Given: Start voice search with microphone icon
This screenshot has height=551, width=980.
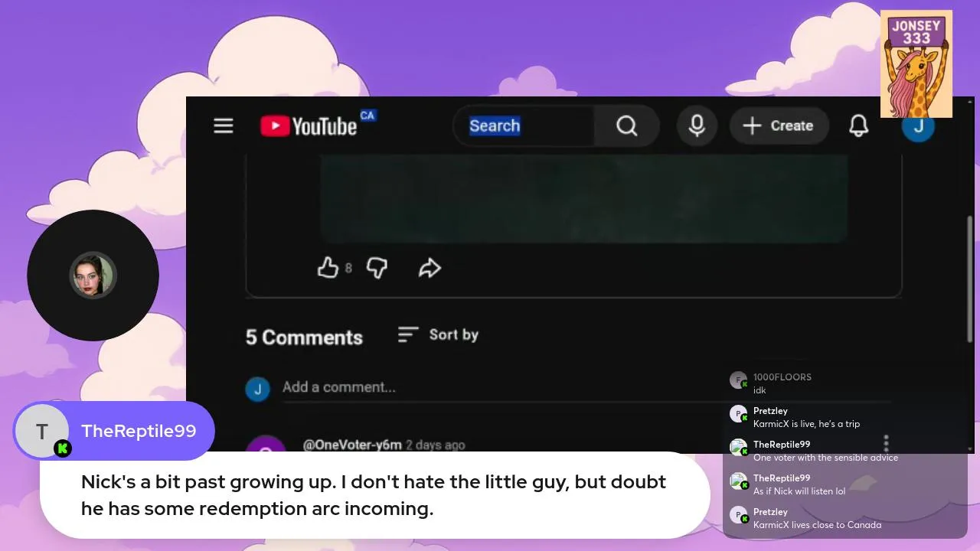Looking at the screenshot, I should [x=697, y=126].
